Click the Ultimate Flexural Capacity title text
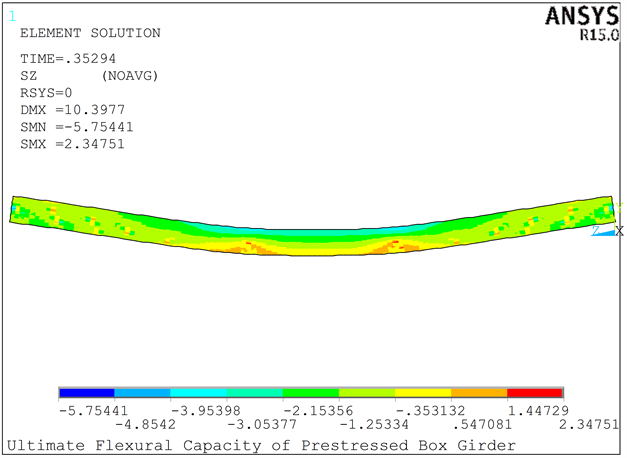 [262, 445]
